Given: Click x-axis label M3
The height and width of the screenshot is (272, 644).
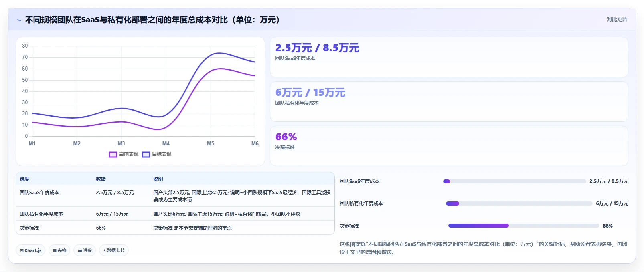Looking at the screenshot, I should [x=121, y=143].
